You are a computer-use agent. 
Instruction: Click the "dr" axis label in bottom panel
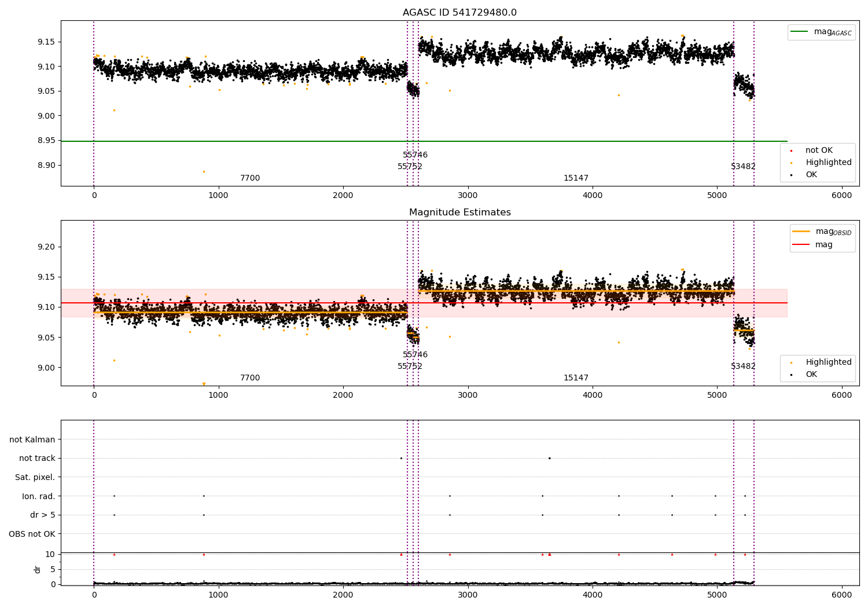(x=38, y=569)
